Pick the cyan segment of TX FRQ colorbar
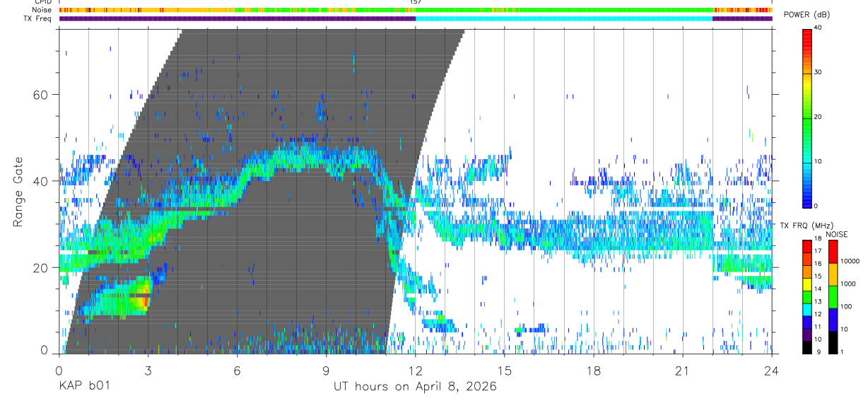 (807, 308)
